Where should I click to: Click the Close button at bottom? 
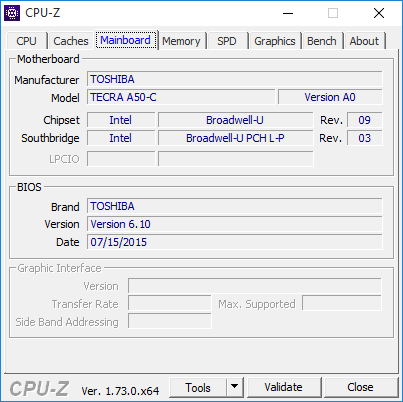360,387
